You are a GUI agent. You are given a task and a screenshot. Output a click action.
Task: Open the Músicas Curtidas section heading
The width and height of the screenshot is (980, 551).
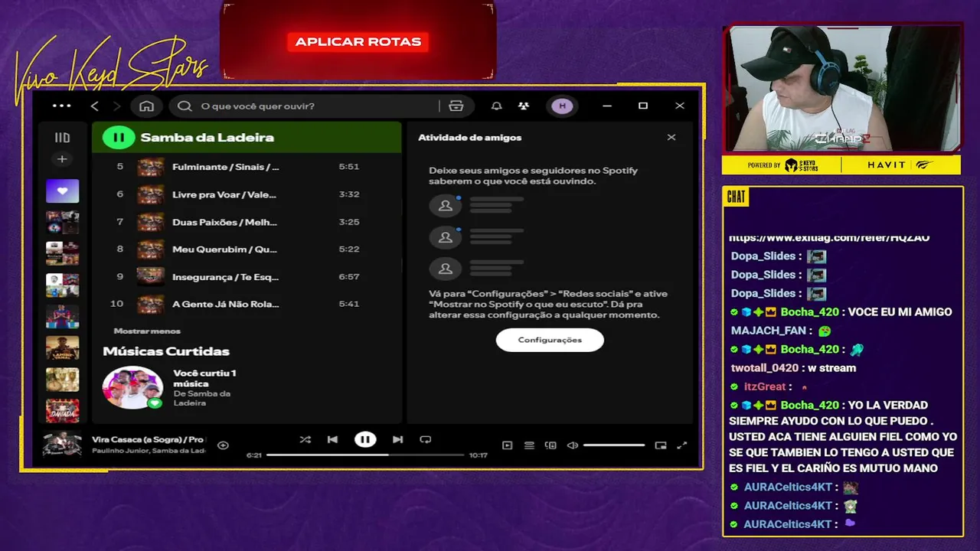point(166,351)
